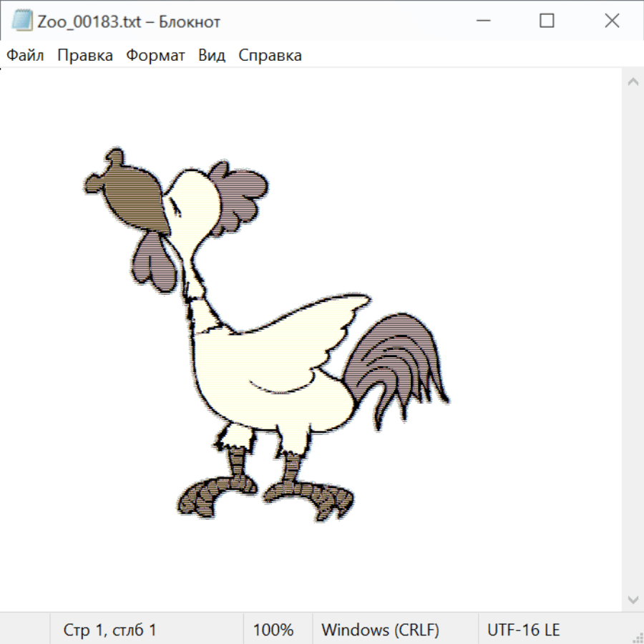Open the Справка menu
This screenshot has width=644, height=644.
[x=270, y=56]
